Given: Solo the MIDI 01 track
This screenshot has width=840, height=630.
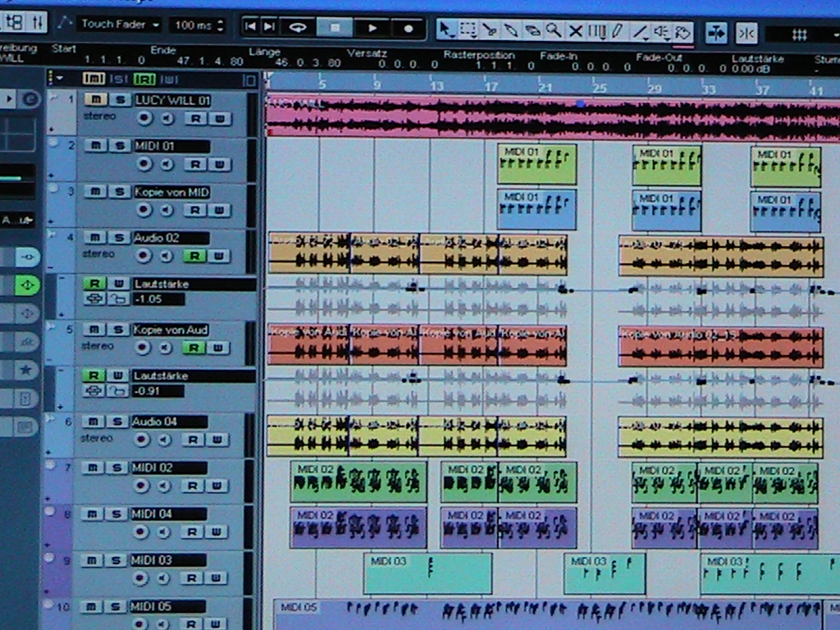Looking at the screenshot, I should [119, 146].
